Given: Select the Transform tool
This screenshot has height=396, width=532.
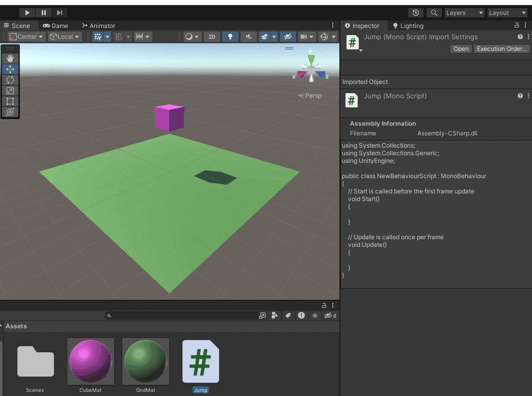Looking at the screenshot, I should click(x=10, y=112).
